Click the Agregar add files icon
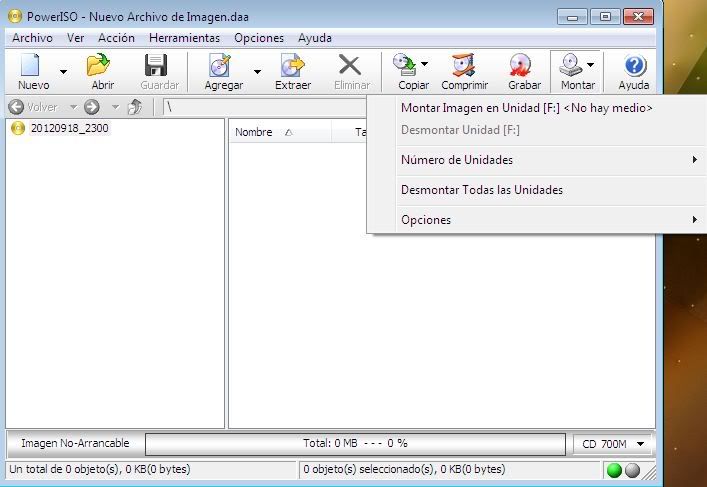 [x=220, y=65]
